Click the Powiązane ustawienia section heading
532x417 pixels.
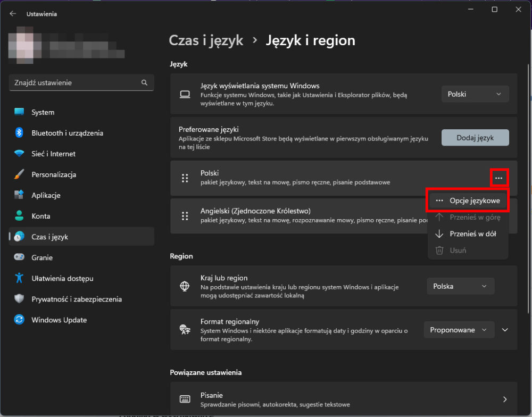pyautogui.click(x=205, y=372)
